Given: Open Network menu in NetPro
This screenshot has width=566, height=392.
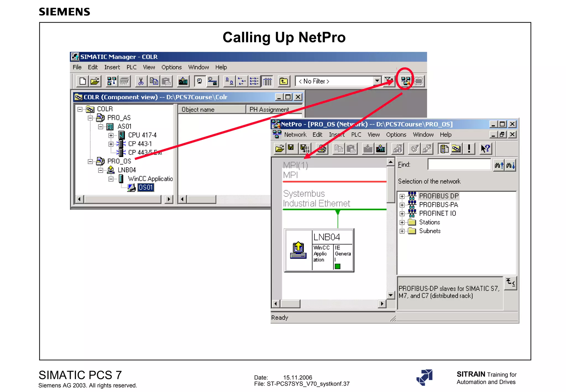Looking at the screenshot, I should click(x=295, y=135).
